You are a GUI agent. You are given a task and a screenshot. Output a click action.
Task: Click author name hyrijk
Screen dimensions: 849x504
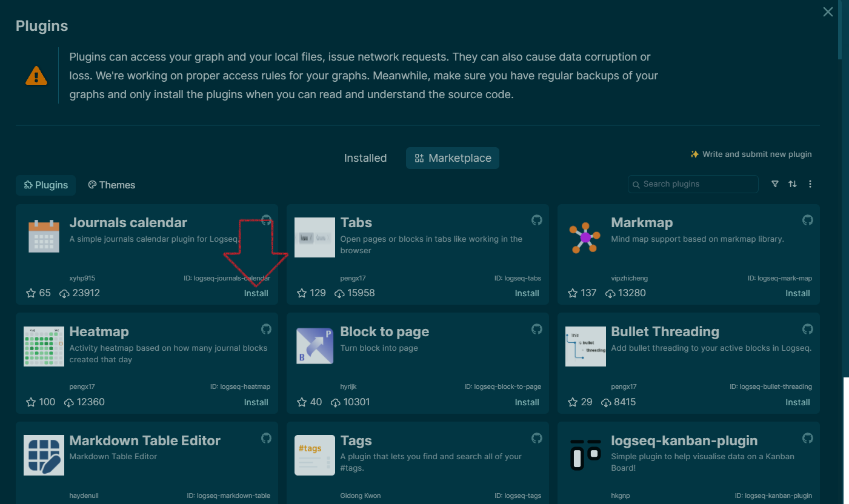pyautogui.click(x=348, y=386)
